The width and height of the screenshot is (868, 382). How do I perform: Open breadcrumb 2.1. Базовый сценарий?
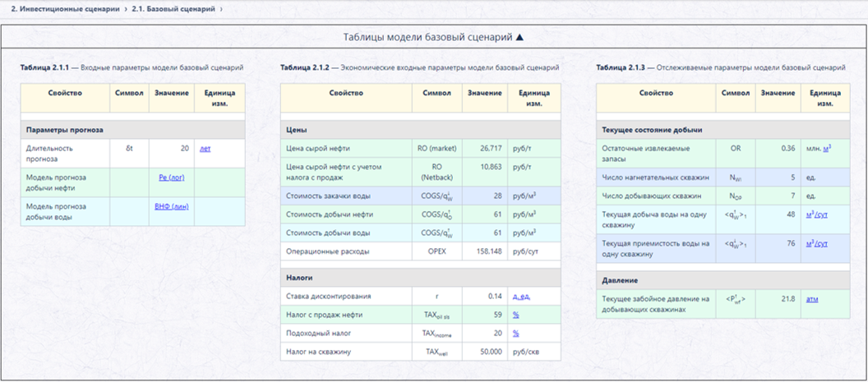pos(173,9)
